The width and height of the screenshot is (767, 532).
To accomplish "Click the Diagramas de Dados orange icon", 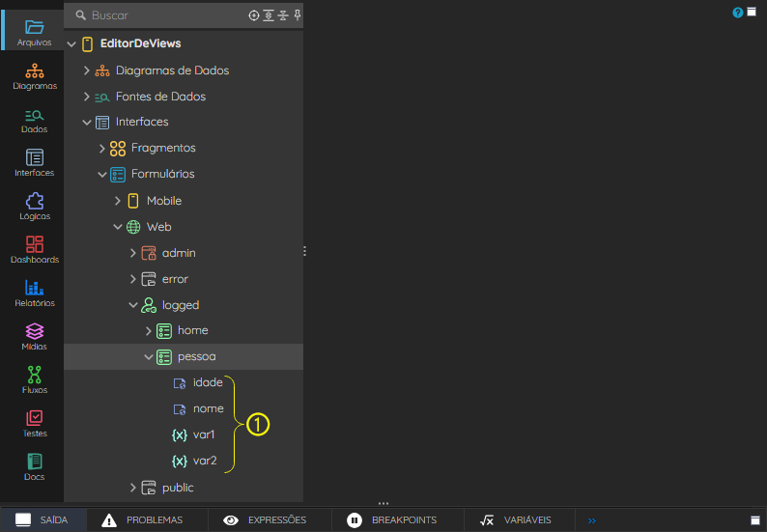I will pyautogui.click(x=102, y=70).
